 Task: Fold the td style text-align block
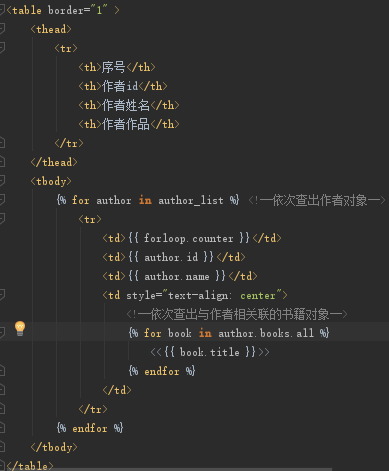(x=2, y=295)
